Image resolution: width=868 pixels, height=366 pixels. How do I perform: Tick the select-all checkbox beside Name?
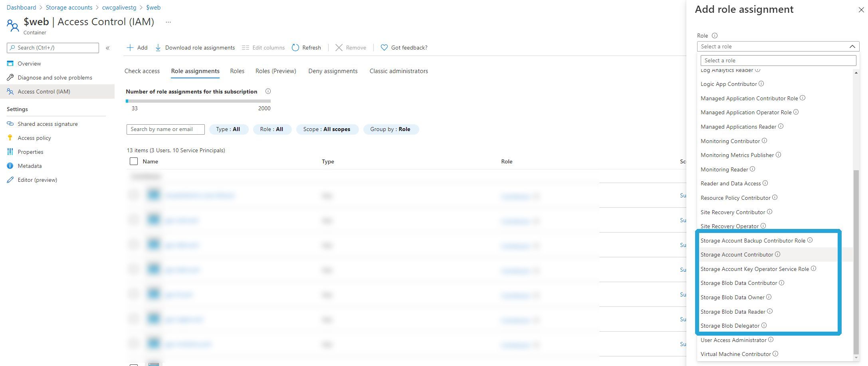(134, 161)
